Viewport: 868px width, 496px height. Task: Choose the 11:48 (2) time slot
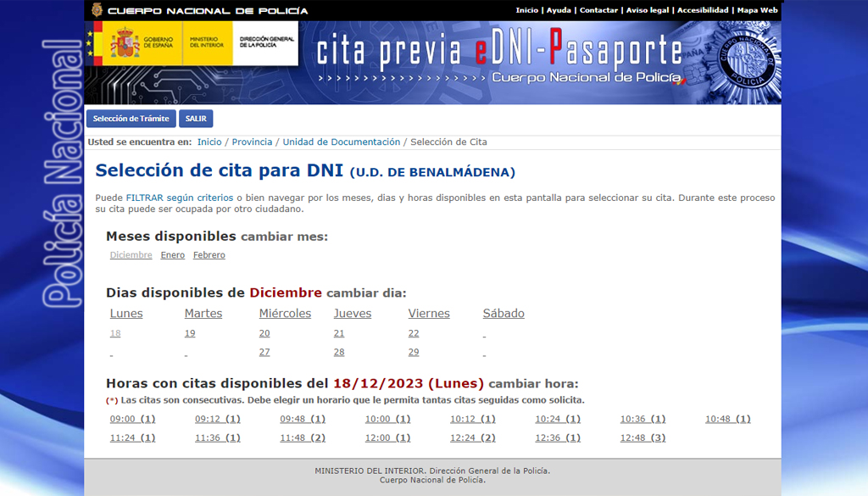pos(303,437)
